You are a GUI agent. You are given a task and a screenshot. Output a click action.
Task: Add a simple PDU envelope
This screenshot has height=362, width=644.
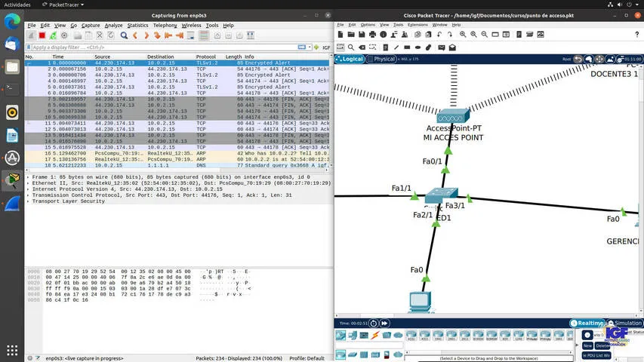[442, 48]
